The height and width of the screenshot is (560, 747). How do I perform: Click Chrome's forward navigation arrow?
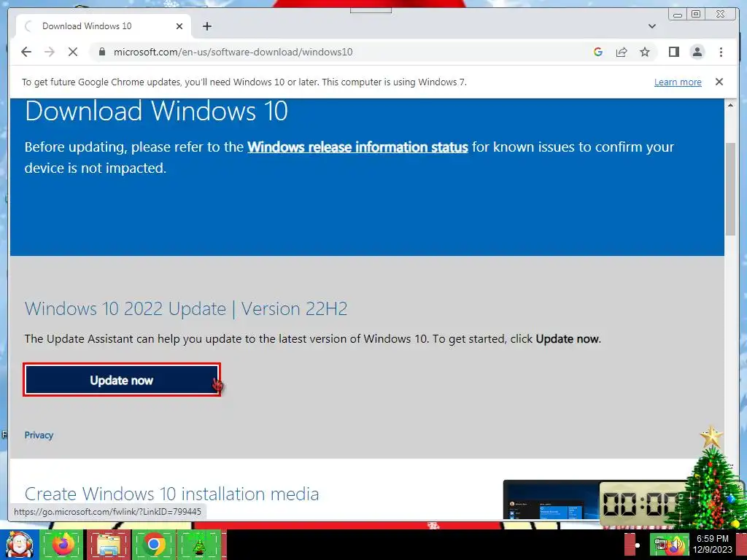(x=50, y=52)
